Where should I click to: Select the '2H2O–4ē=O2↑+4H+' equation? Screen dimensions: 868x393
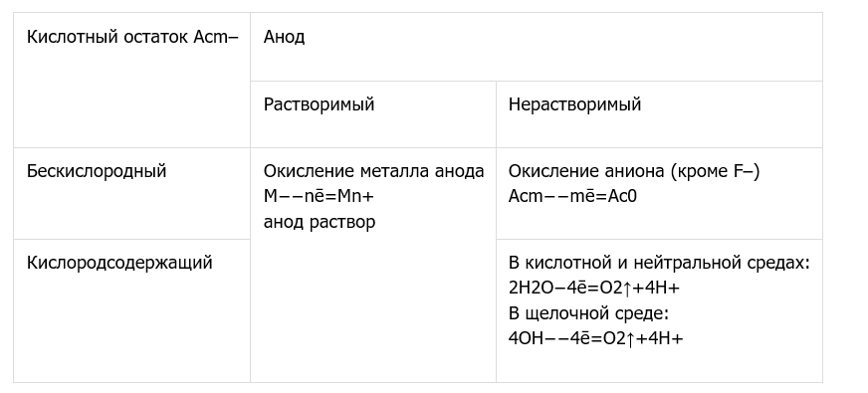(x=594, y=288)
